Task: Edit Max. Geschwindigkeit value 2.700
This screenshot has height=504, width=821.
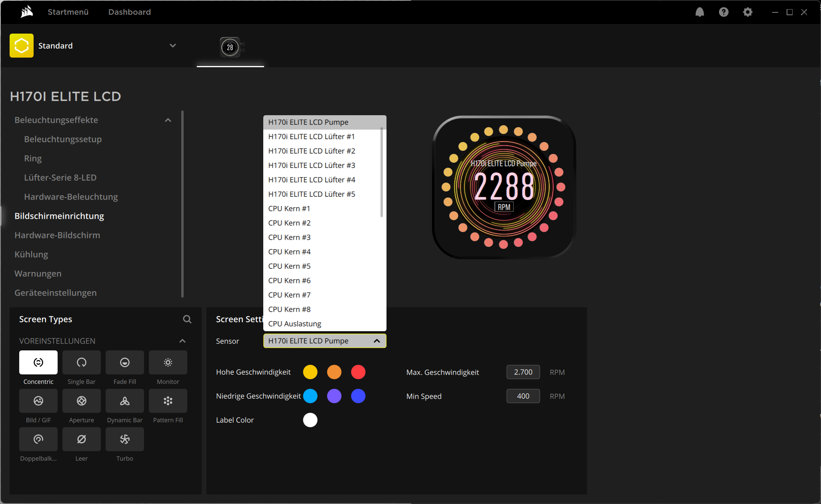Action: tap(523, 372)
